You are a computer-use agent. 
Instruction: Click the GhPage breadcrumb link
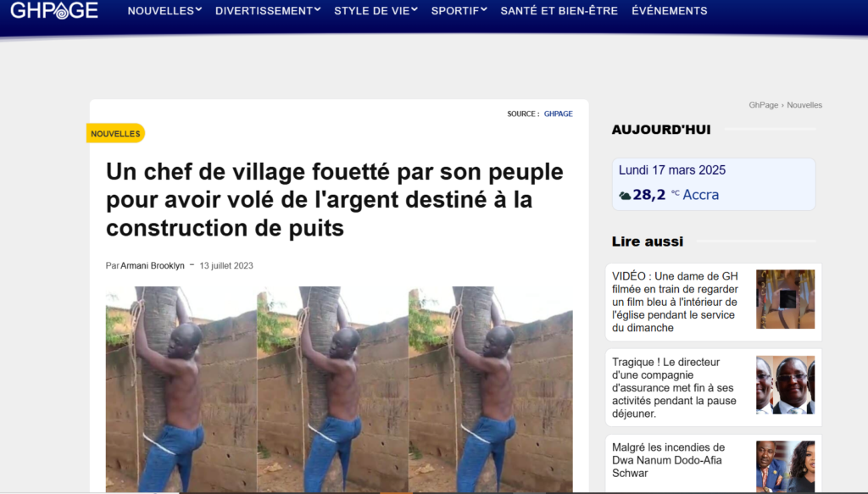(x=764, y=105)
